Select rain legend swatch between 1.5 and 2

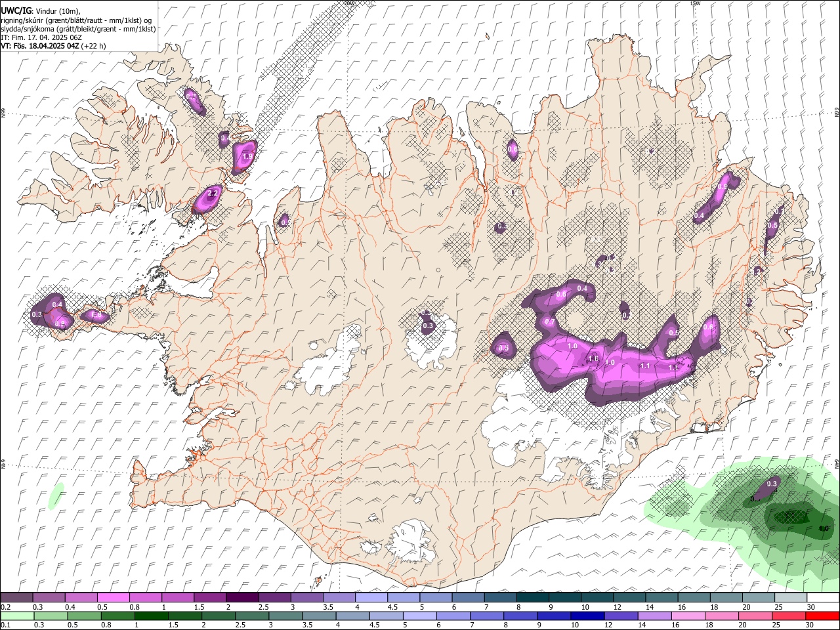click(x=185, y=616)
